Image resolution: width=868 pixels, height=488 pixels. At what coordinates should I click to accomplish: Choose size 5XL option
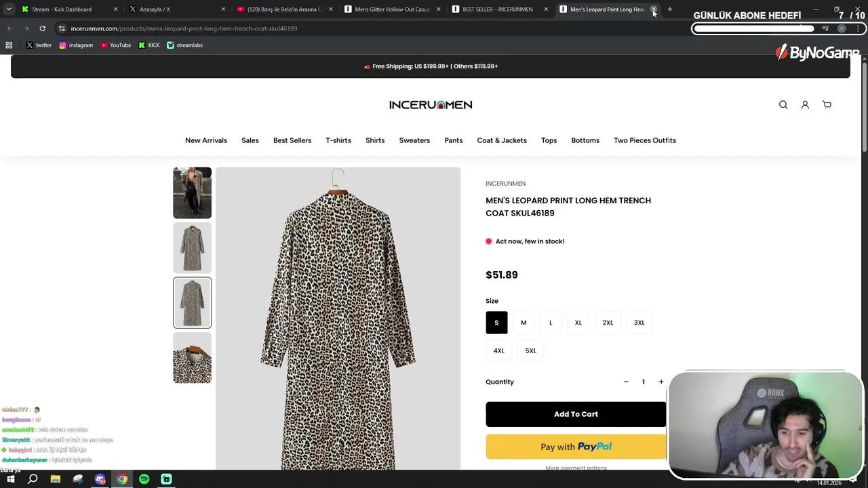tap(530, 350)
